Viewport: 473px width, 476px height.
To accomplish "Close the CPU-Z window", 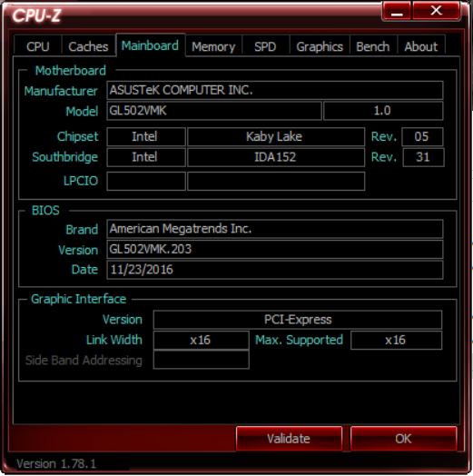I will tap(437, 11).
